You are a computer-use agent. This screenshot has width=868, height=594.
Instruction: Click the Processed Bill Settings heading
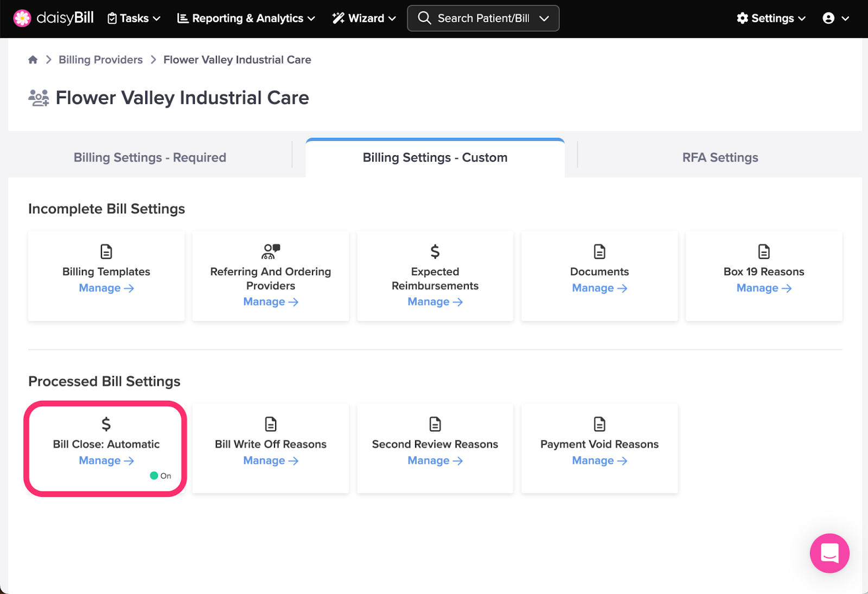click(x=104, y=381)
